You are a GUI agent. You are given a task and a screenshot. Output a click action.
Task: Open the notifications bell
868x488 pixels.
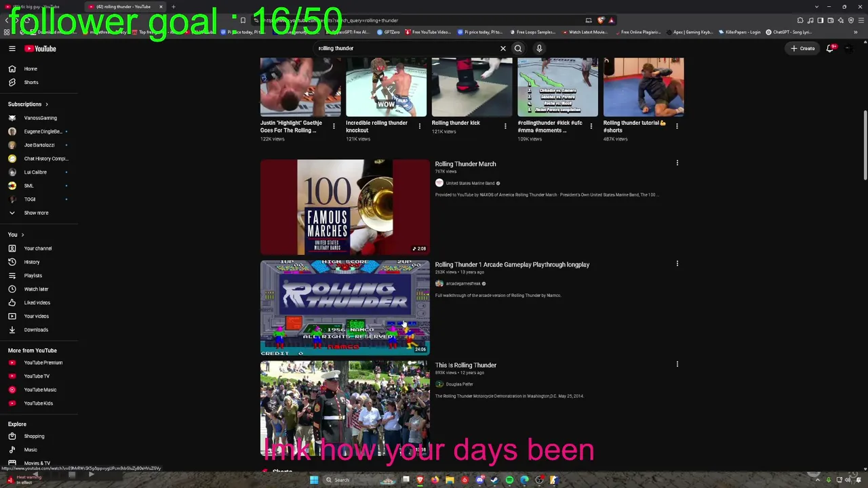[x=830, y=48]
